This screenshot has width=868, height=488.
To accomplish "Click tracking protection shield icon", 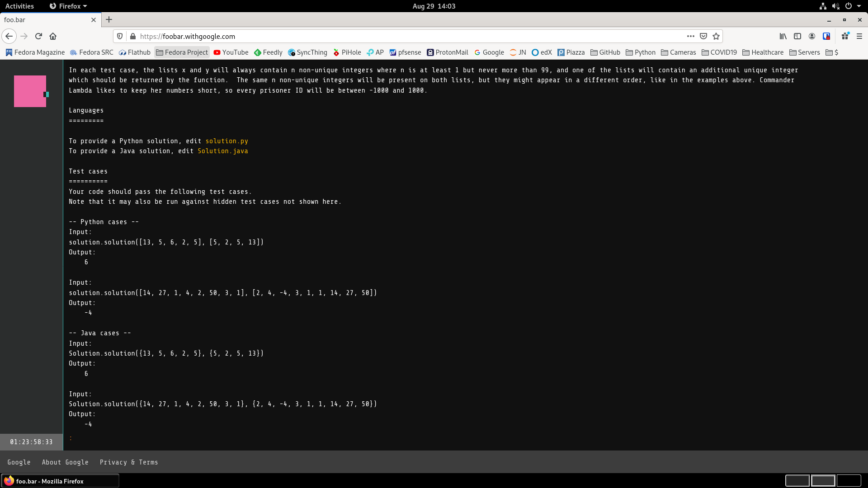I will tap(120, 36).
